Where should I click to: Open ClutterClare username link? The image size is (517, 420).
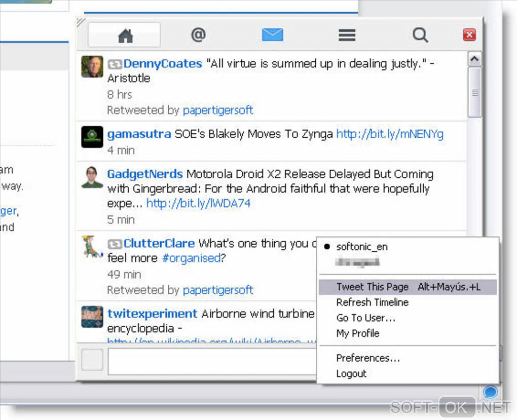tap(159, 243)
